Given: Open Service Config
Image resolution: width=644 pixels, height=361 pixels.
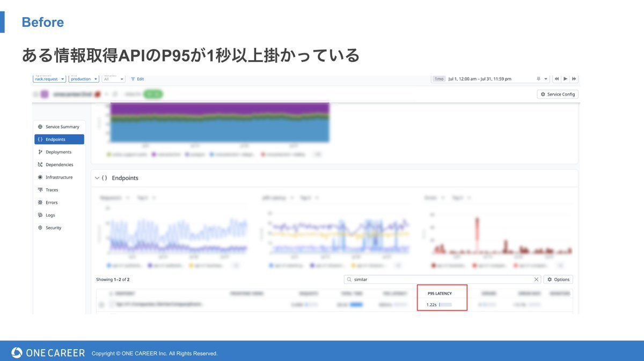Looking at the screenshot, I should coord(558,94).
